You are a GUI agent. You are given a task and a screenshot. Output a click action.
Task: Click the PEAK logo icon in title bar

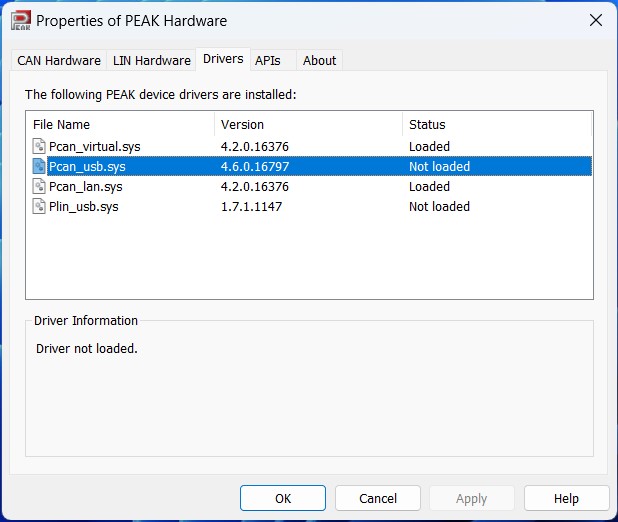click(x=20, y=21)
